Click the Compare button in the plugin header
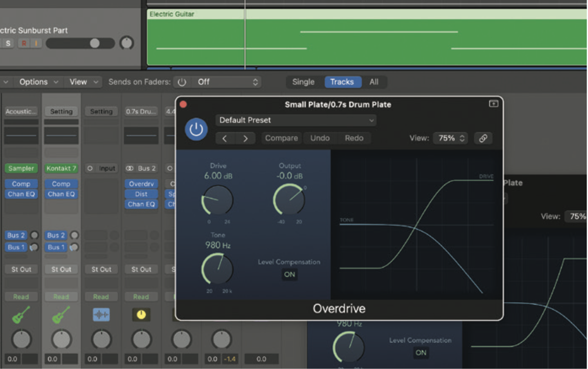 click(281, 138)
